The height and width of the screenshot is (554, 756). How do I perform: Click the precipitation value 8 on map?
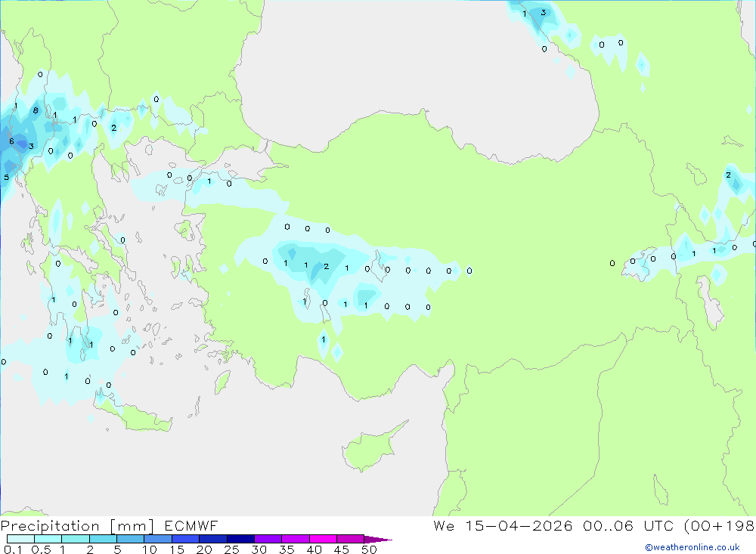[36, 110]
